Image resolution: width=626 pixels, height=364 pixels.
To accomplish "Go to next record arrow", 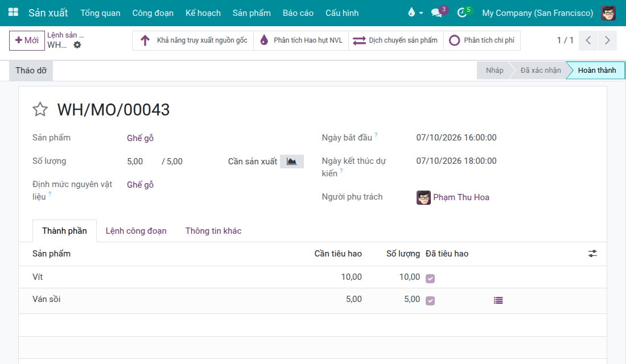I will tap(607, 40).
